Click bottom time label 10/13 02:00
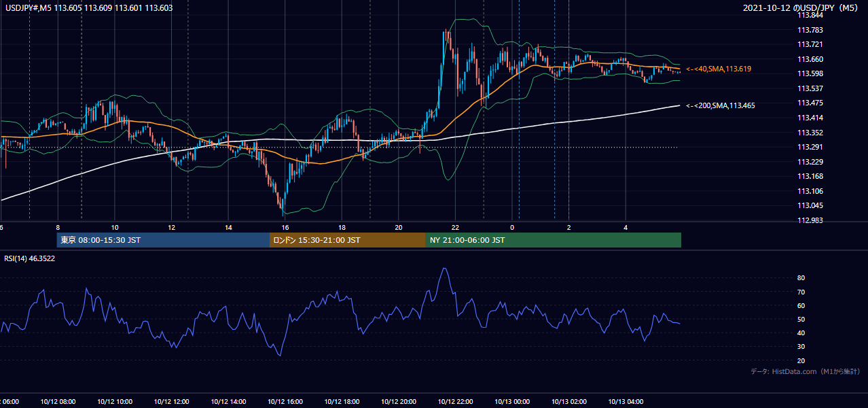Image resolution: width=868 pixels, height=408 pixels. point(569,401)
